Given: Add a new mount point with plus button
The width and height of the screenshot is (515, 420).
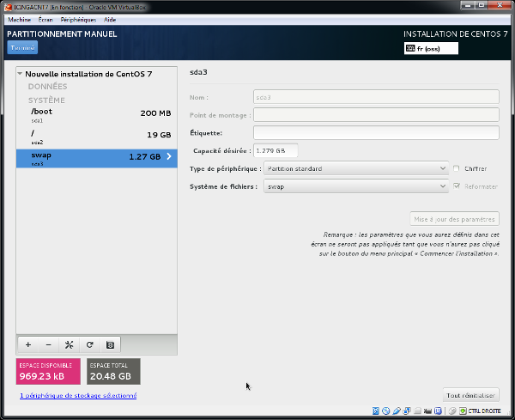Looking at the screenshot, I should point(28,344).
